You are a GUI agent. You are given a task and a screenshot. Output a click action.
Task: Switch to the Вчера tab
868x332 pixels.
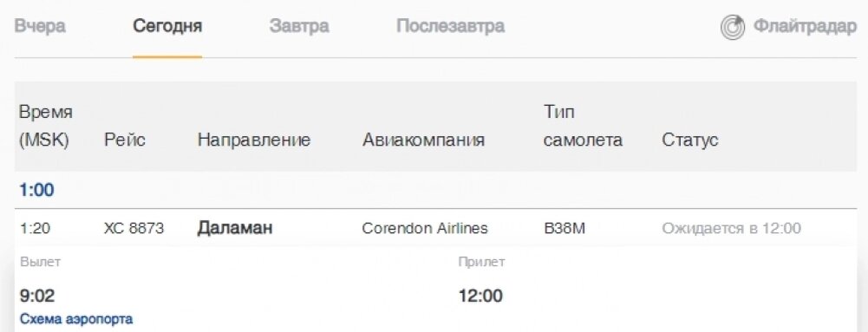[x=40, y=26]
